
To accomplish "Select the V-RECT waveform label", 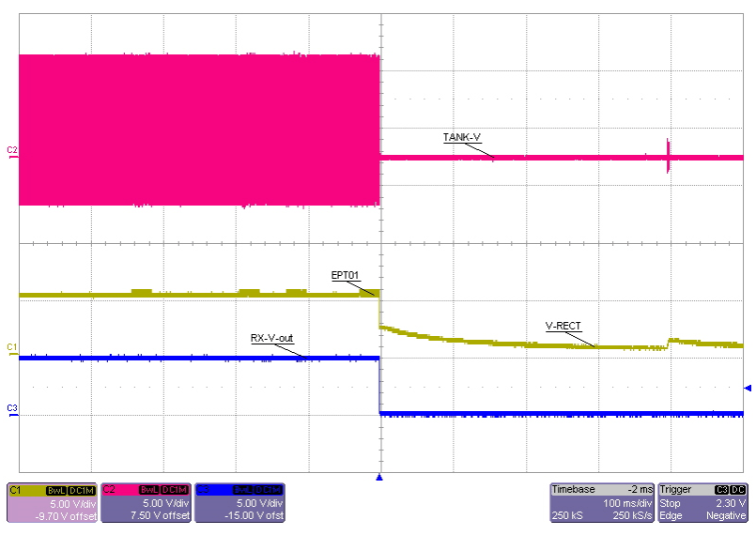I will tap(563, 326).
